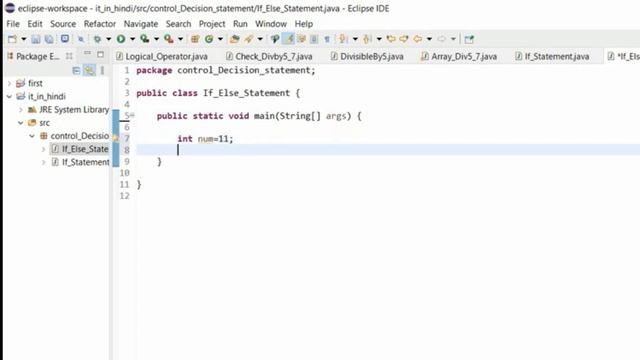Switch to Logical_Operator.java tab
The height and width of the screenshot is (360, 640).
(162, 56)
